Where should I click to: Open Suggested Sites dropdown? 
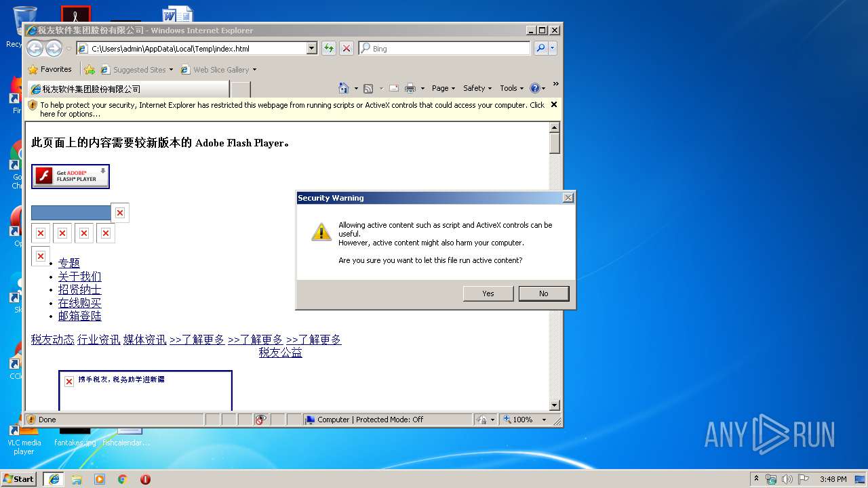pyautogui.click(x=171, y=70)
